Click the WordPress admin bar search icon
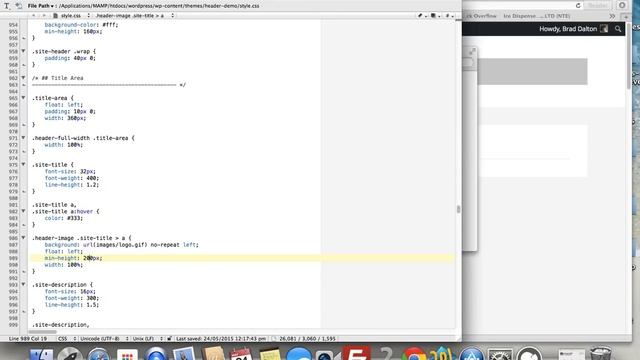Viewport: 640px width, 360px height. pos(618,29)
